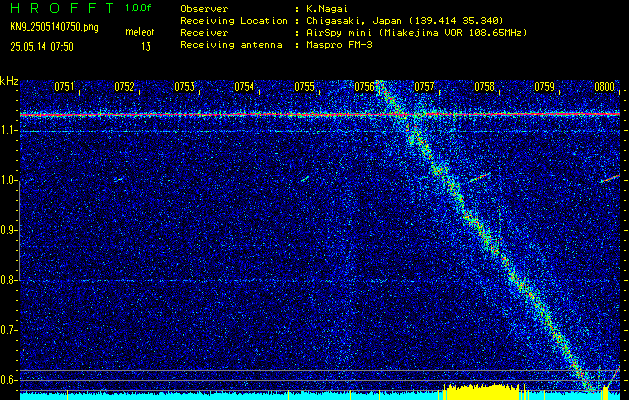
Task: Click the 0755 time marker
Action: click(x=304, y=87)
